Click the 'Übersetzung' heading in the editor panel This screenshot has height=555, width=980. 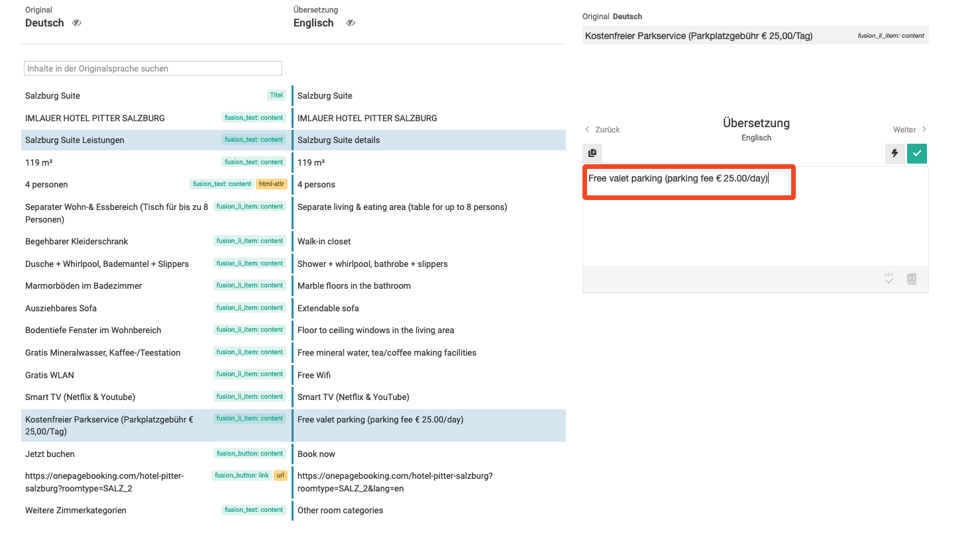point(756,123)
